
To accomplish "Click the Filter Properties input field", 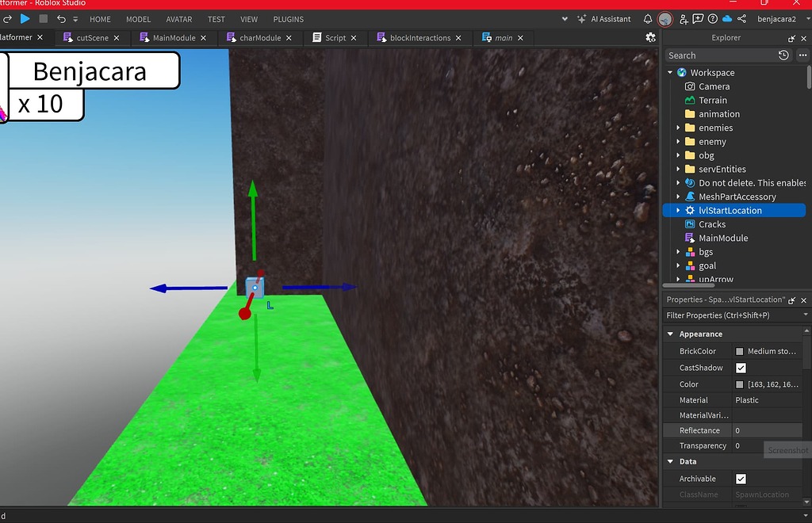I will pyautogui.click(x=733, y=315).
